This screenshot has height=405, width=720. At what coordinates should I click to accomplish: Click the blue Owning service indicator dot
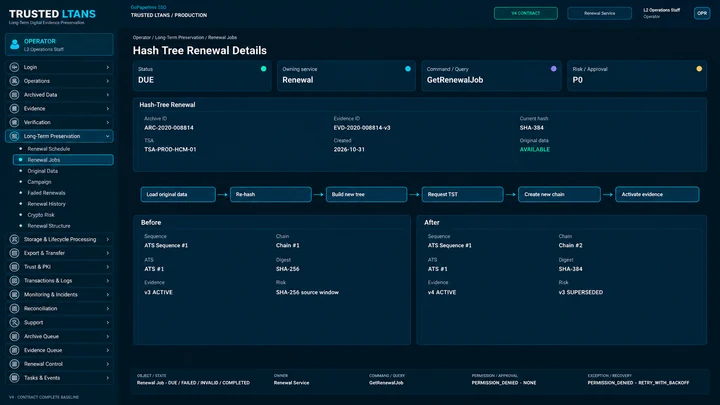point(408,69)
